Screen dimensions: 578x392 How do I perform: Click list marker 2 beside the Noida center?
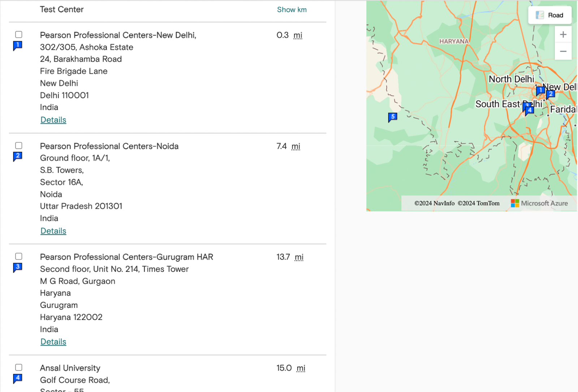[18, 157]
